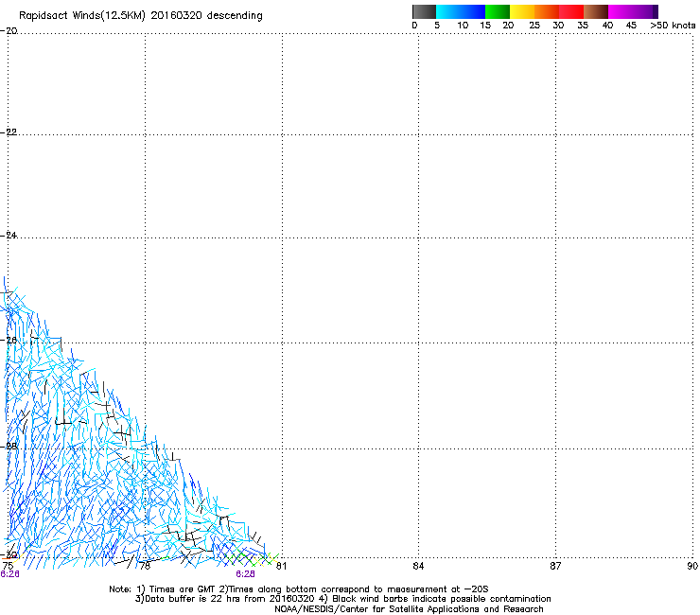The height and width of the screenshot is (615, 700).
Task: Click the longitude label 78
Action: pyautogui.click(x=145, y=566)
